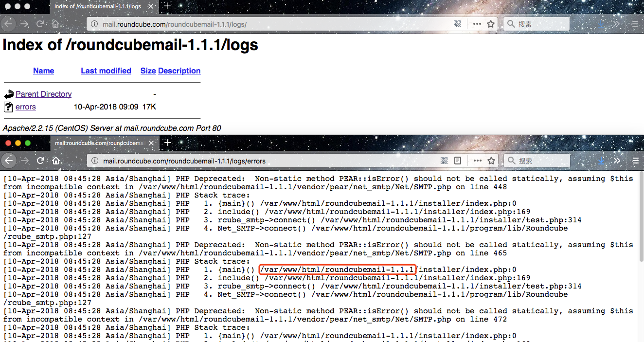The height and width of the screenshot is (342, 644).
Task: Sort listing by Description column
Action: tap(179, 71)
